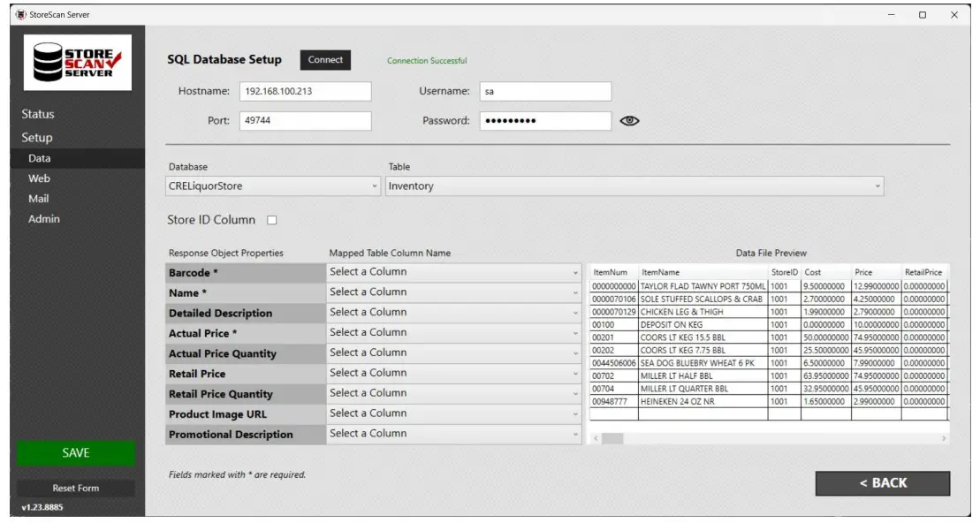The height and width of the screenshot is (523, 980).
Task: Switch to the Web setup page
Action: 39,178
